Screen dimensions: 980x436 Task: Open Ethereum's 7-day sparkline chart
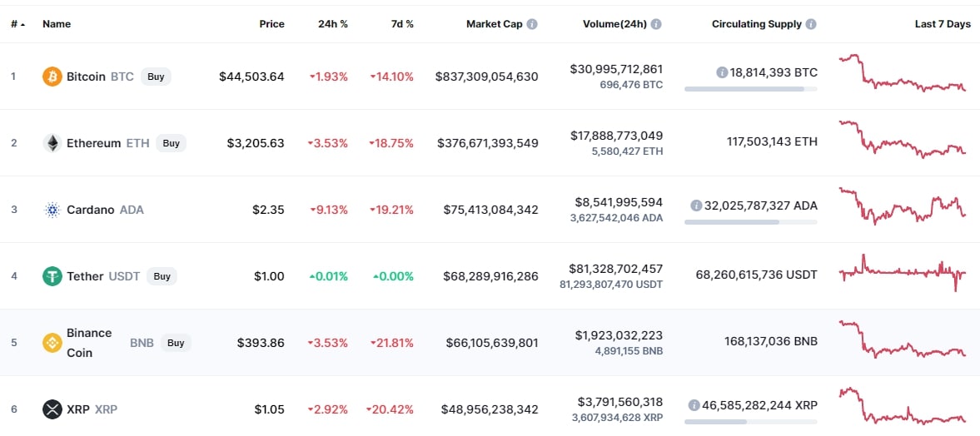[903, 139]
